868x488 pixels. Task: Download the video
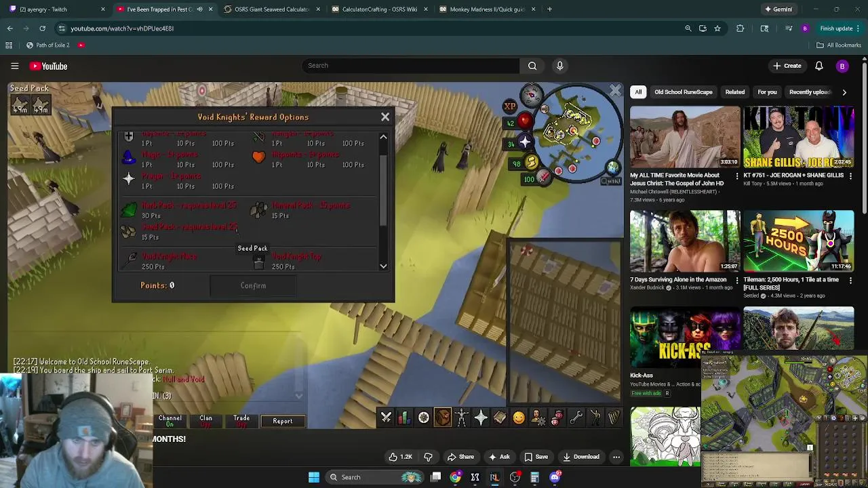(580, 457)
